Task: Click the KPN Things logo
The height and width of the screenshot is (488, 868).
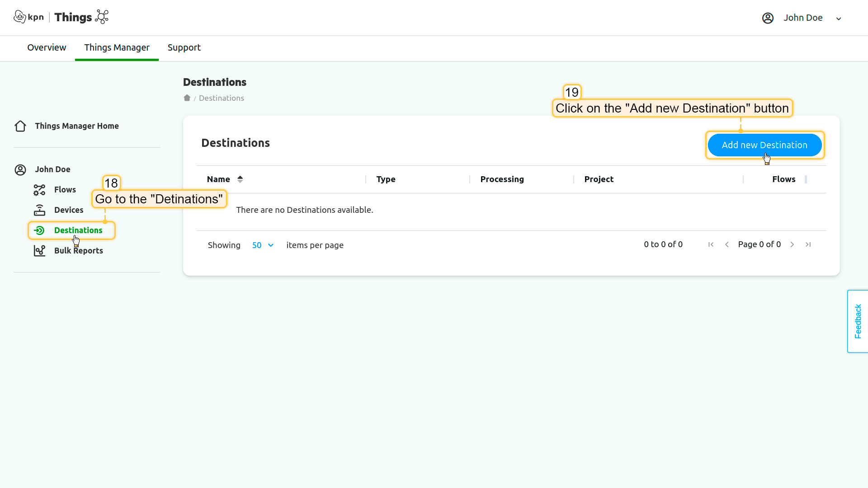Action: pos(61,17)
